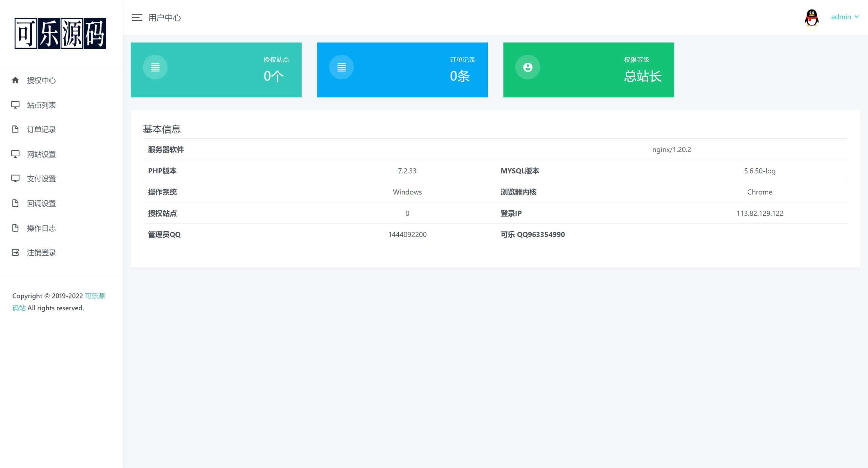Click the admin username link
The image size is (868, 468).
pyautogui.click(x=841, y=17)
